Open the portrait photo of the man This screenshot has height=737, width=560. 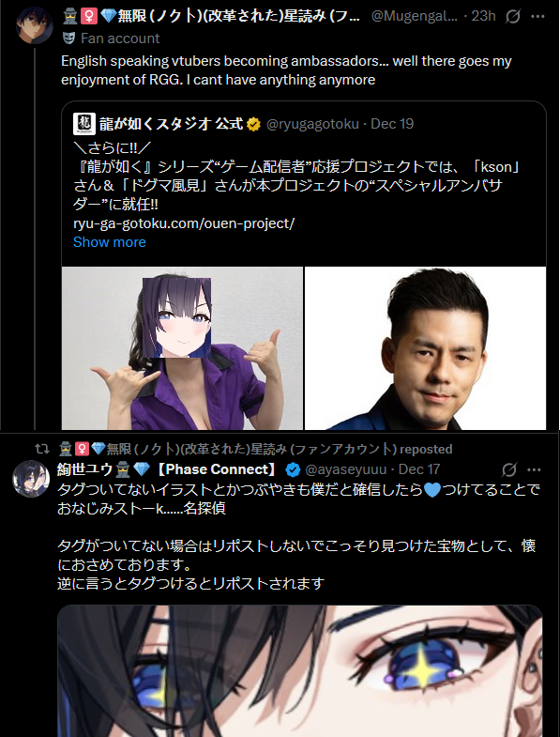pyautogui.click(x=426, y=348)
